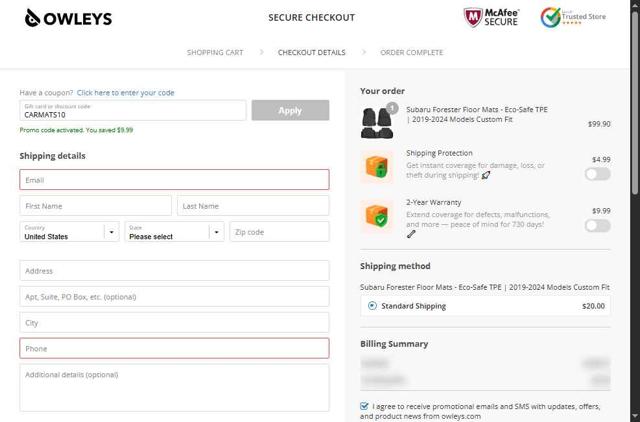
Task: Click the $20.00 shipping price
Action: (593, 306)
